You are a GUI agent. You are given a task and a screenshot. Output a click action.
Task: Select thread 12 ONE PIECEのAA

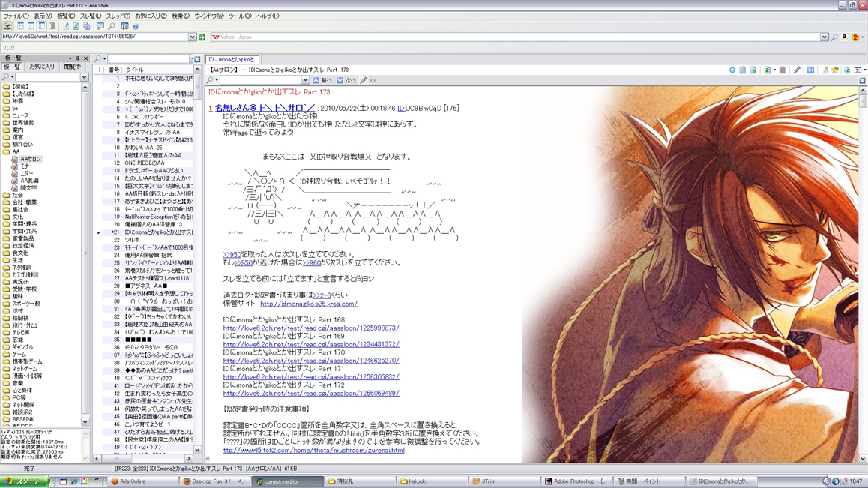(x=143, y=163)
